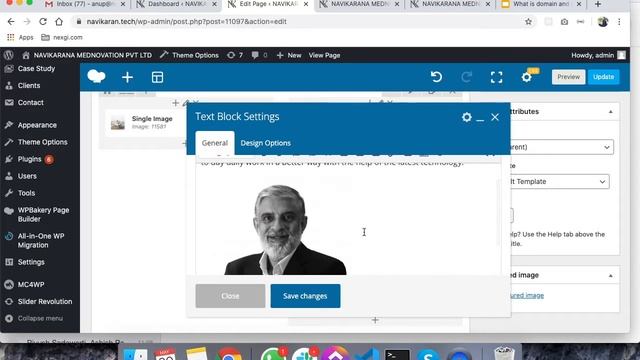Click the Preview button
This screenshot has width=640, height=360.
[569, 77]
